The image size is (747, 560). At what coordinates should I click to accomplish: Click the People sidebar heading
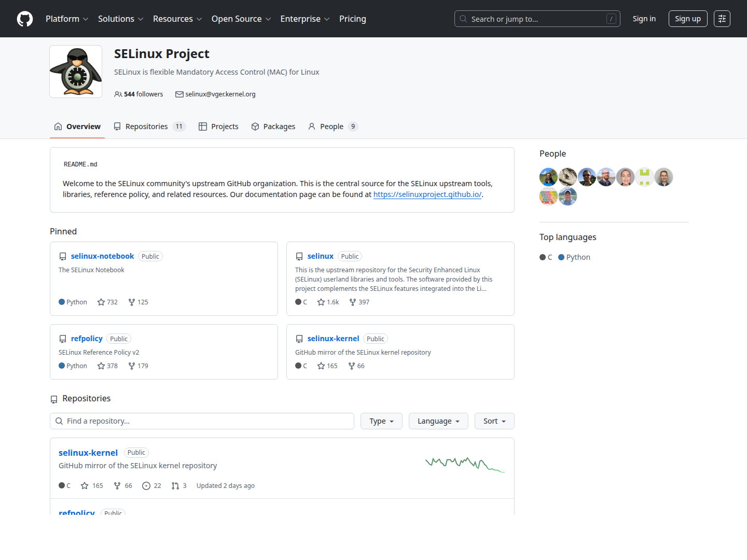[552, 154]
